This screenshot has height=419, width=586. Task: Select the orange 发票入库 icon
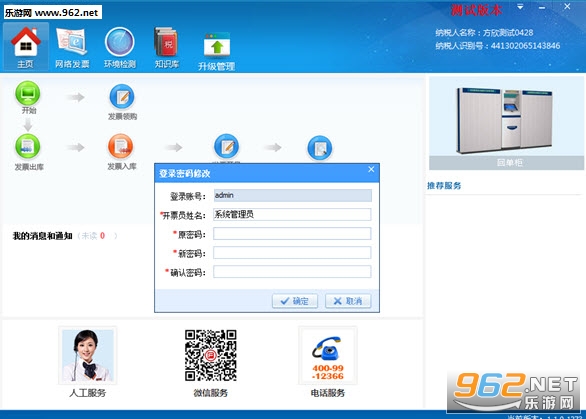tap(121, 147)
